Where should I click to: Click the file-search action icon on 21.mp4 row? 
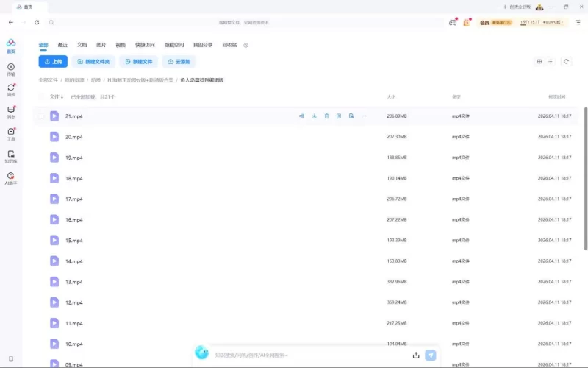point(351,116)
